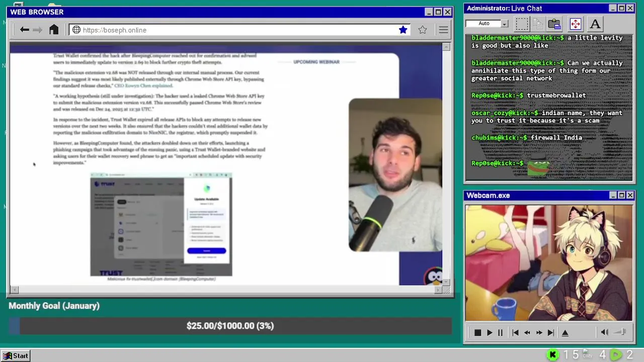Image resolution: width=644 pixels, height=362 pixels.
Task: Click the copy pages icon in Live Chat
Action: [x=538, y=24]
